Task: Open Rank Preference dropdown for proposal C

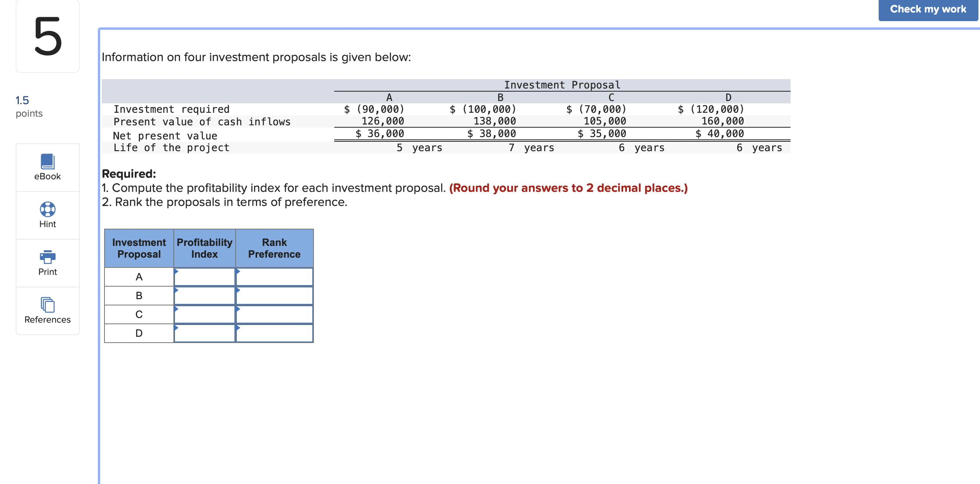Action: (274, 314)
